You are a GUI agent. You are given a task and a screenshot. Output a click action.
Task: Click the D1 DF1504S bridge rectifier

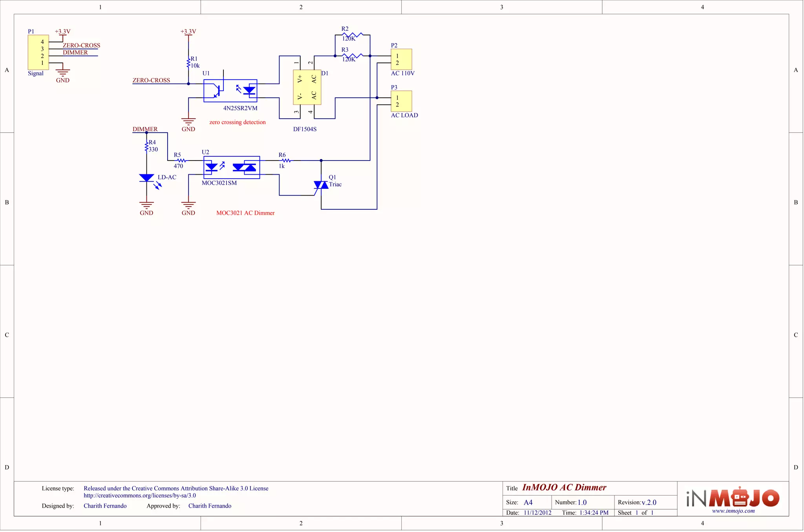tap(307, 88)
